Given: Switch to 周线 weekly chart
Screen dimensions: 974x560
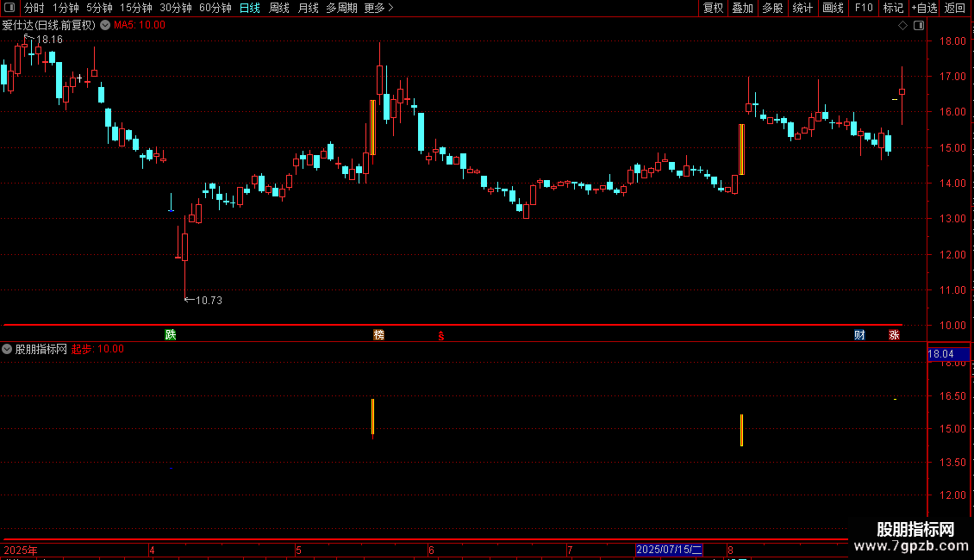Looking at the screenshot, I should 279,8.
